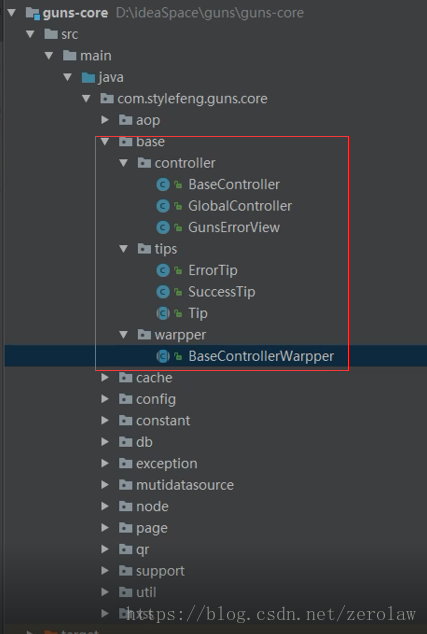The width and height of the screenshot is (427, 634).
Task: Expand the db package arrow
Action: (105, 442)
